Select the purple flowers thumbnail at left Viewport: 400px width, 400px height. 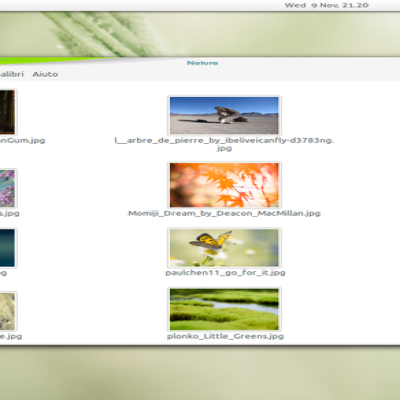(x=8, y=188)
